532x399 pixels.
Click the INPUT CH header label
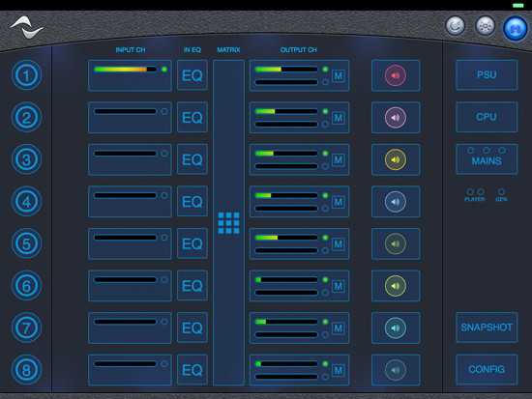coord(131,50)
